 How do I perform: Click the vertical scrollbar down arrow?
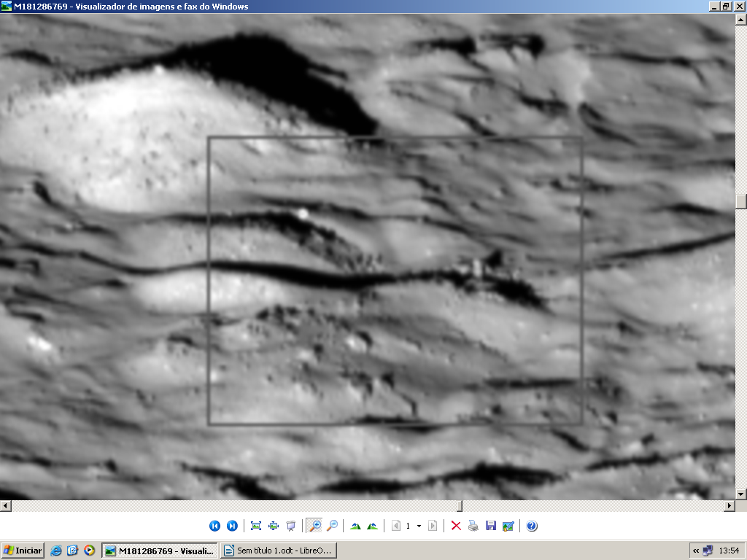pyautogui.click(x=741, y=494)
